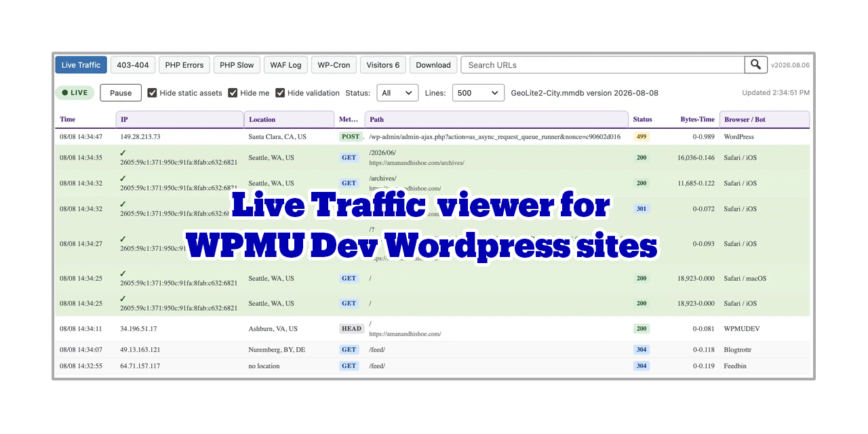
Task: Click the Ashburn, VA, US location
Action: point(273,329)
